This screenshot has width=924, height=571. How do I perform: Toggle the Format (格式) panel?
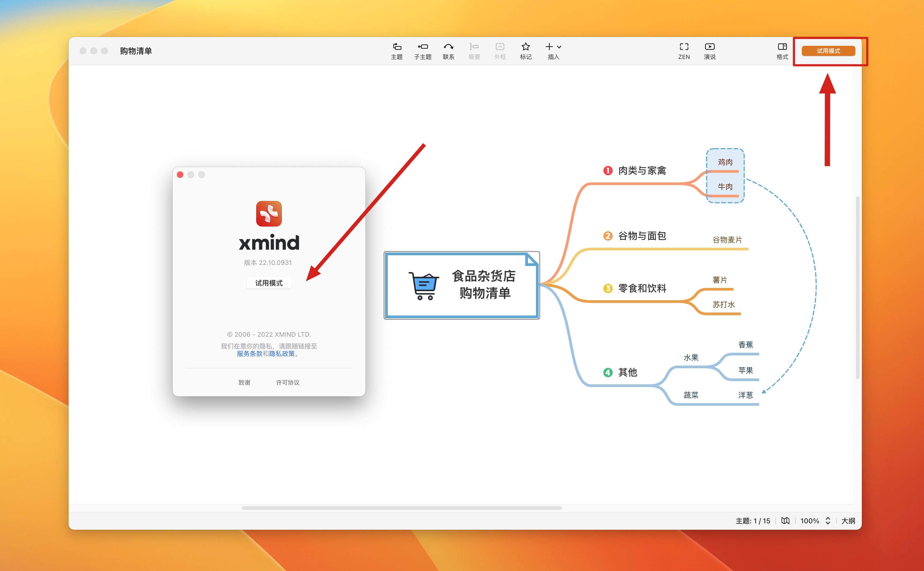point(782,47)
